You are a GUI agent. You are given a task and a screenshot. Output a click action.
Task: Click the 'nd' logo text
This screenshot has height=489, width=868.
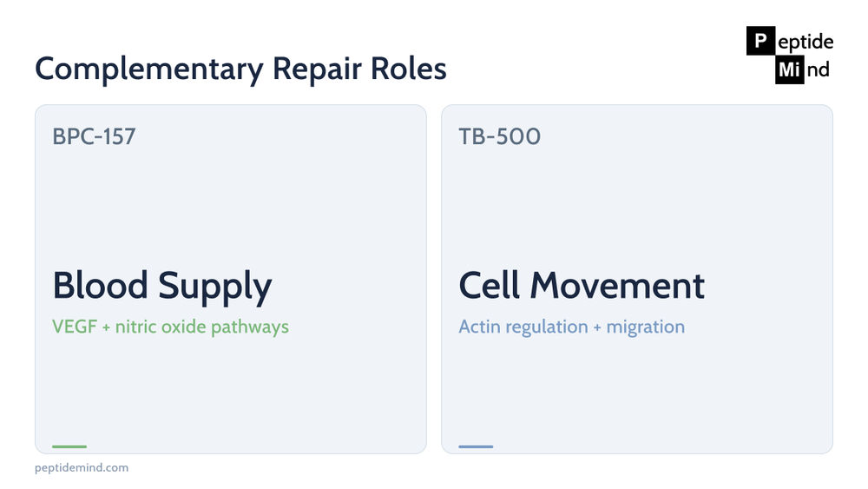coord(818,69)
